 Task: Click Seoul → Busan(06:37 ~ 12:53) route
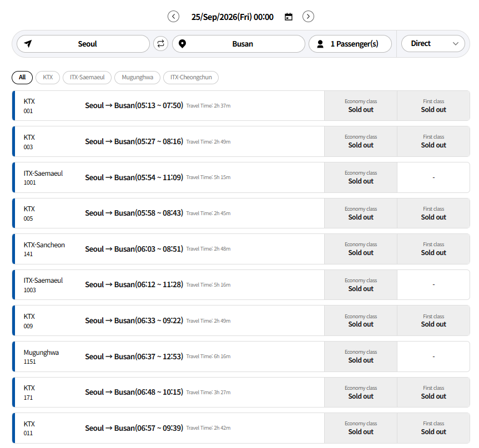tap(134, 357)
